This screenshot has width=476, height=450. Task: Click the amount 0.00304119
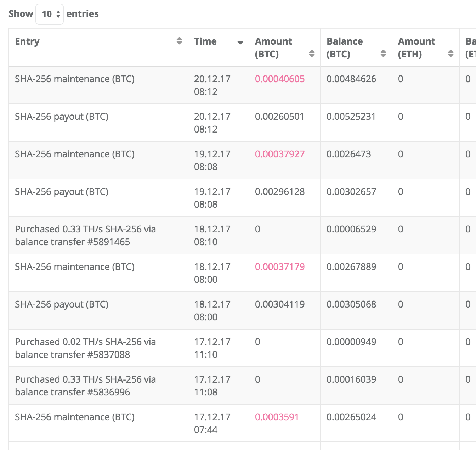tap(280, 304)
